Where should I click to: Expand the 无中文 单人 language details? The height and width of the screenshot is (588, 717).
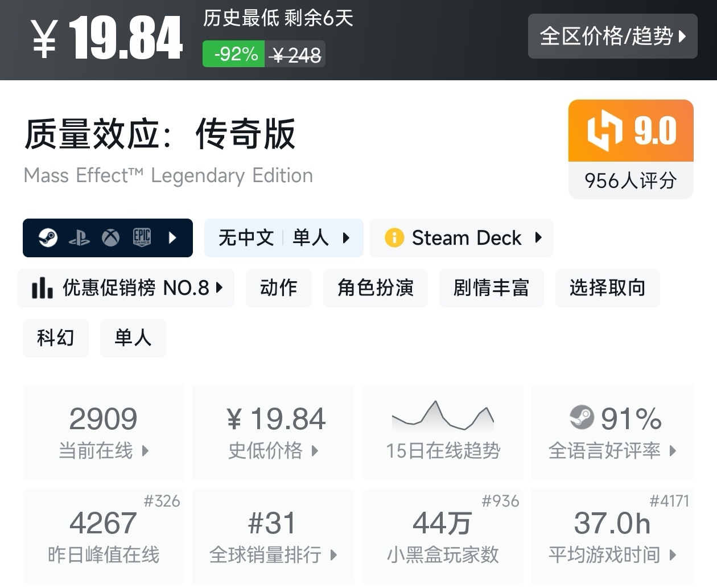click(283, 237)
